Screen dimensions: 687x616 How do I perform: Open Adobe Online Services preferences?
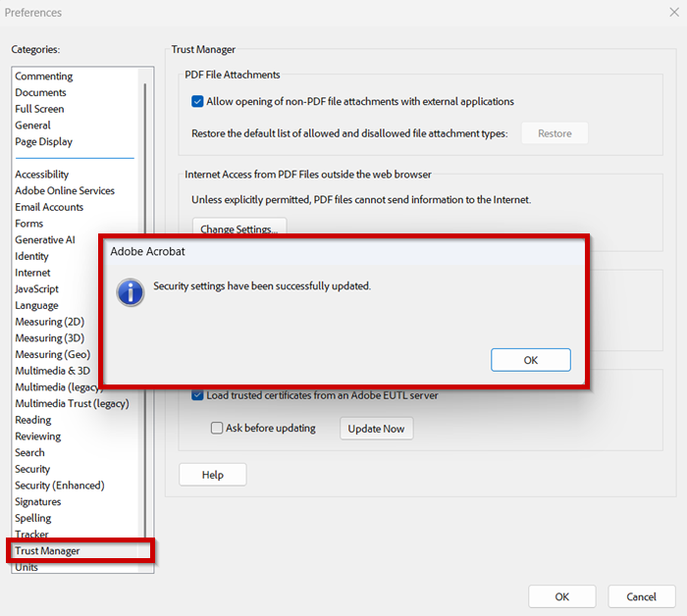pos(65,191)
